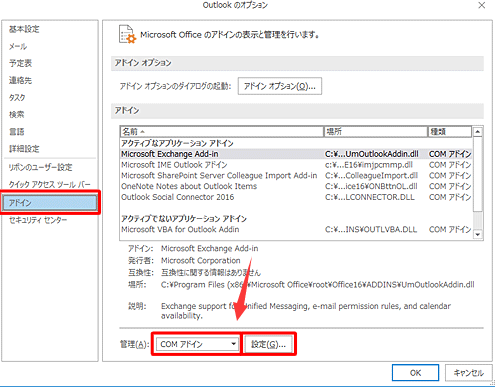Click the LCONNECTOR.DLL location cell

click(x=370, y=197)
